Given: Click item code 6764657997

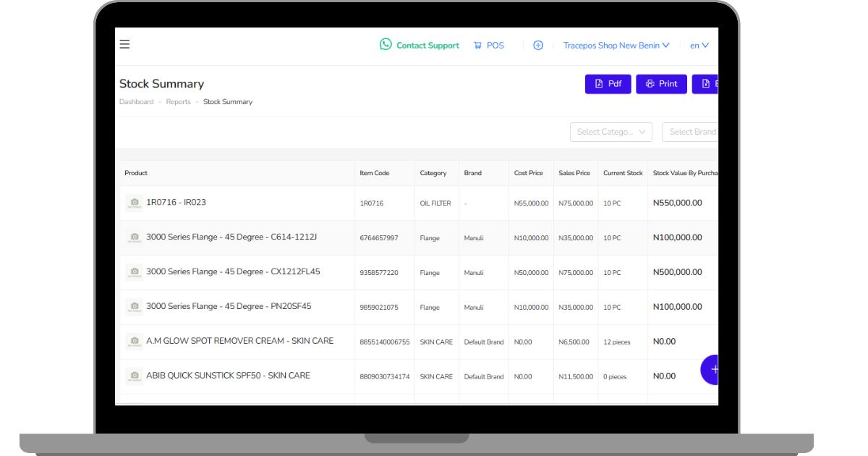Looking at the screenshot, I should pyautogui.click(x=379, y=238).
